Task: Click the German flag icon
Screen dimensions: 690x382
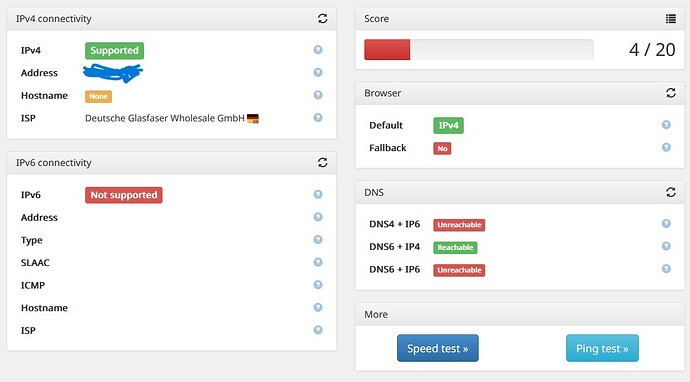Action: point(253,118)
